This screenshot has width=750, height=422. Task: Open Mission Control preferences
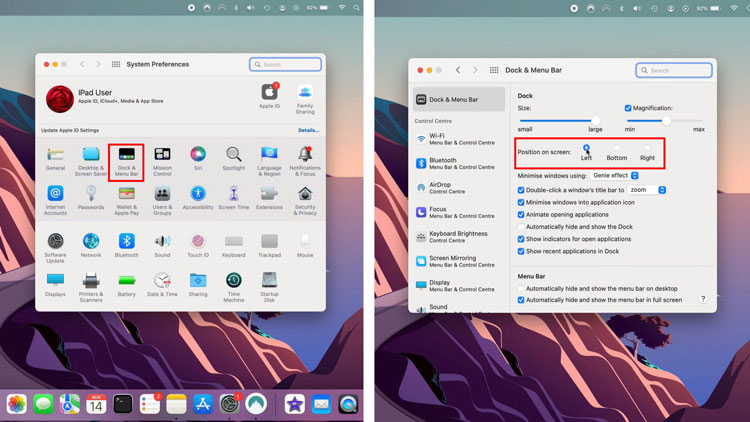[162, 154]
